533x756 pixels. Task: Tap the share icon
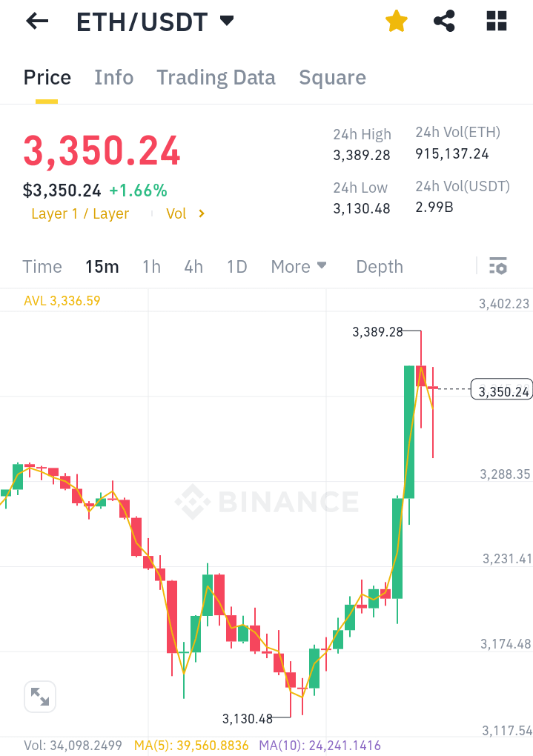click(x=444, y=21)
